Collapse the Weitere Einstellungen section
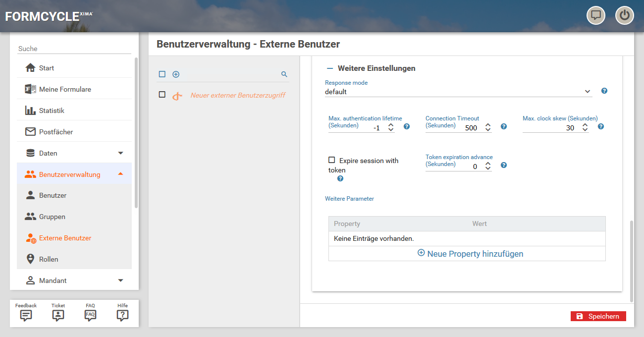Viewport: 644px width, 337px height. (x=330, y=68)
